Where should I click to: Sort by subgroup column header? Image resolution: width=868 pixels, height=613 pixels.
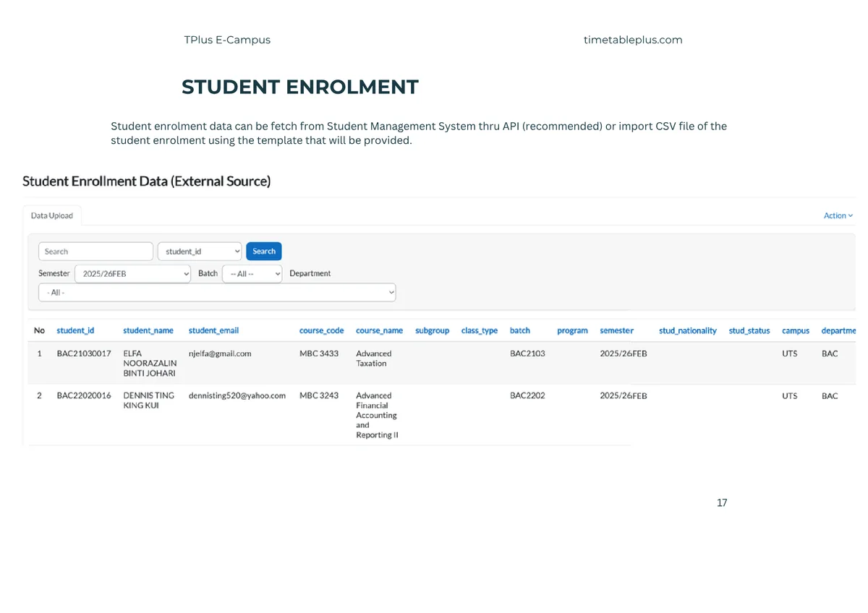click(x=433, y=330)
